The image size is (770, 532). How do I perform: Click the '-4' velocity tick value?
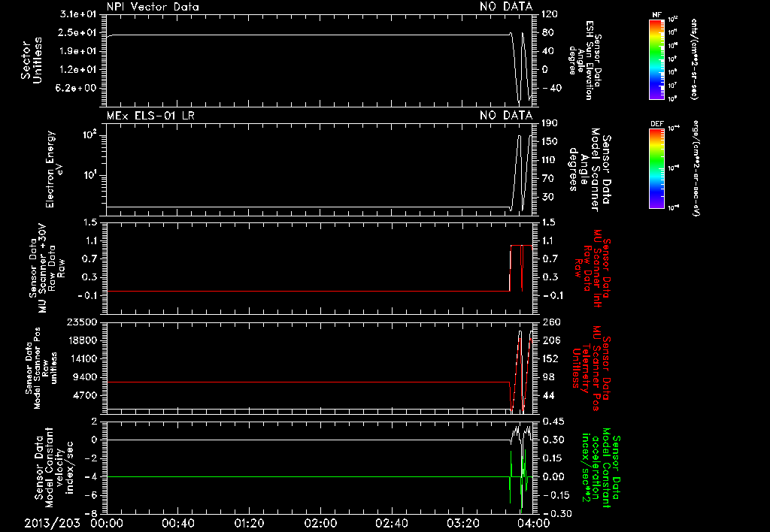(90, 477)
